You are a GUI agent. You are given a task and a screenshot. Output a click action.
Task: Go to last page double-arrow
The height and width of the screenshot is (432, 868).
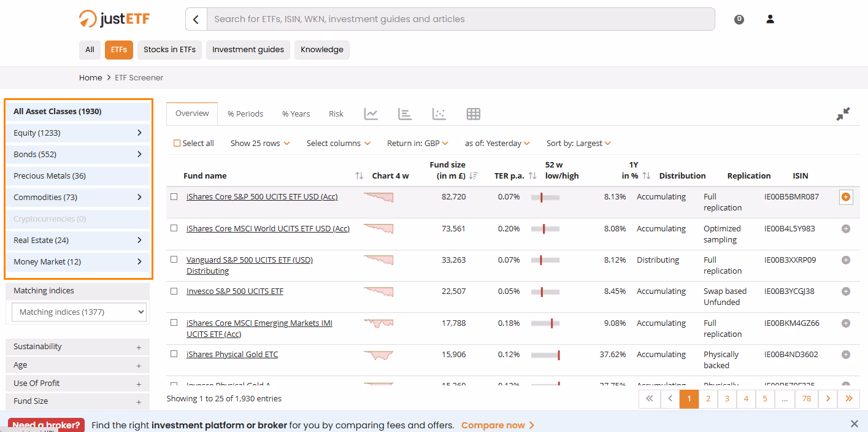849,398
